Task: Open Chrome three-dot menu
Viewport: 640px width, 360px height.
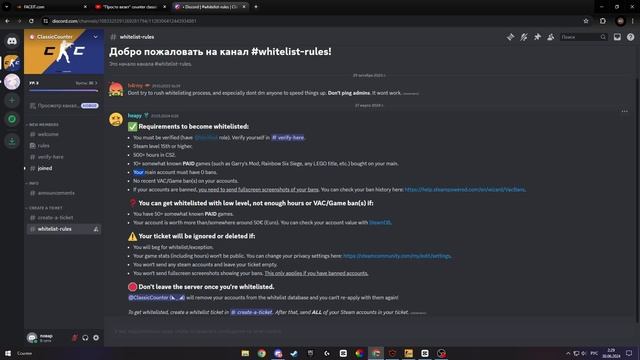Action: click(633, 21)
